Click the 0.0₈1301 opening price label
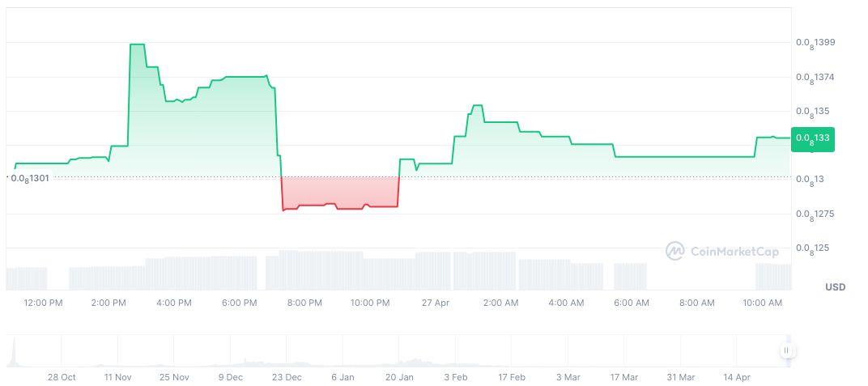This screenshot has width=868, height=386. click(x=30, y=178)
